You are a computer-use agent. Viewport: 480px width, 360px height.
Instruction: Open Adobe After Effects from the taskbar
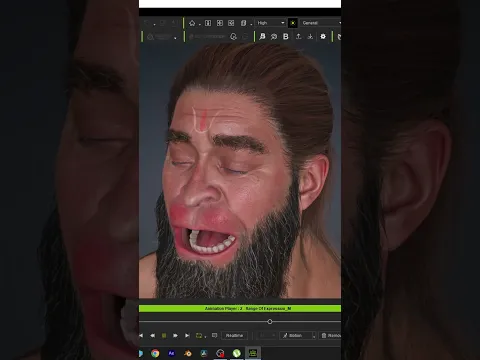click(171, 353)
